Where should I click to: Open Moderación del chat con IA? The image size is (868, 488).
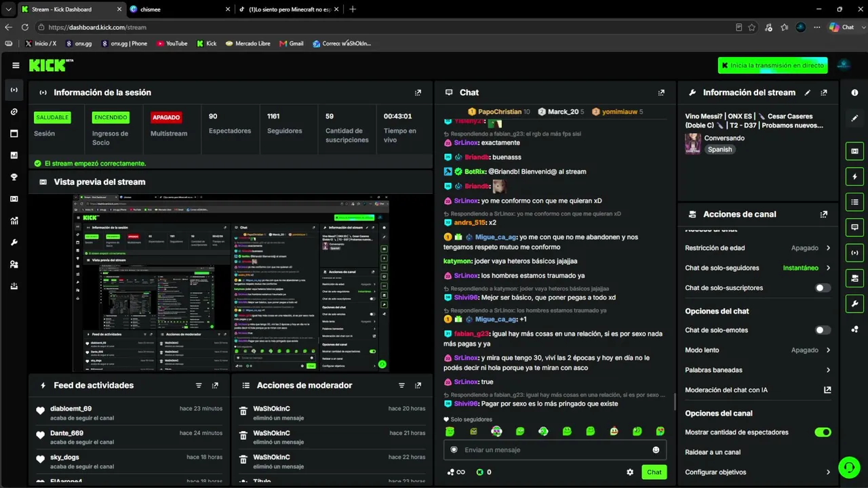(x=757, y=390)
